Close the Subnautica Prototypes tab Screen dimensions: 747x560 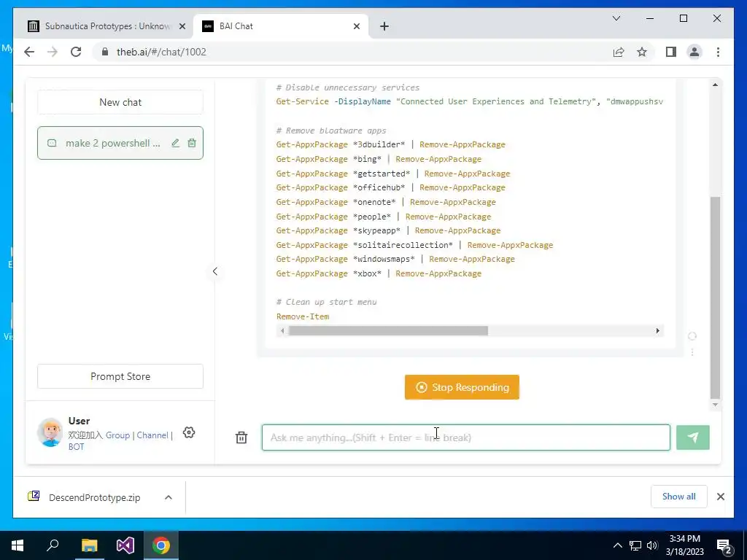click(182, 26)
